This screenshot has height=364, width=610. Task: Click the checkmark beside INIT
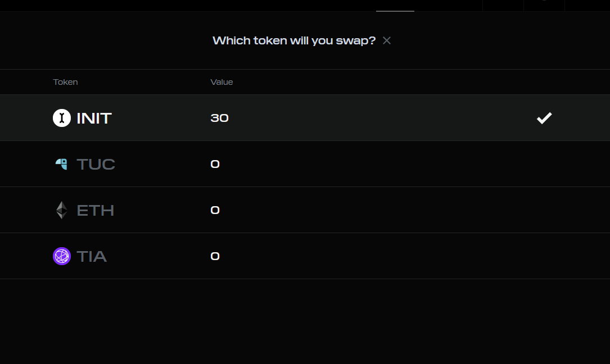(x=544, y=118)
